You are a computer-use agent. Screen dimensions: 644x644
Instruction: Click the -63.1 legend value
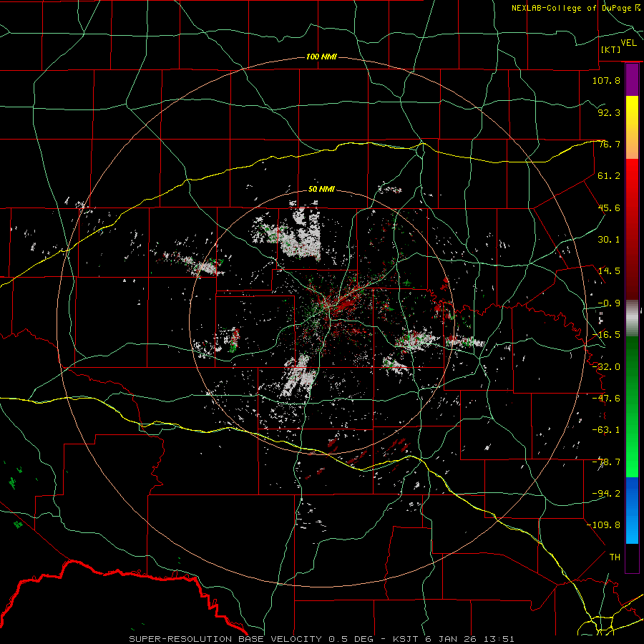coord(606,430)
